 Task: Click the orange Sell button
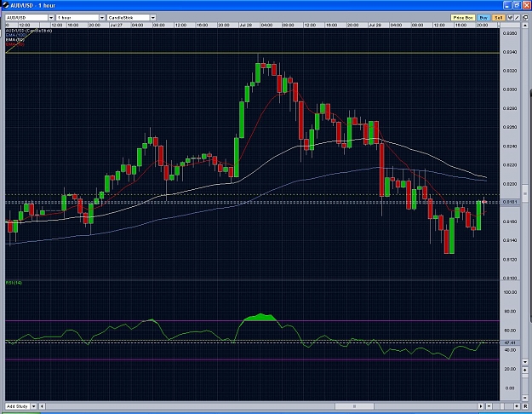click(499, 18)
